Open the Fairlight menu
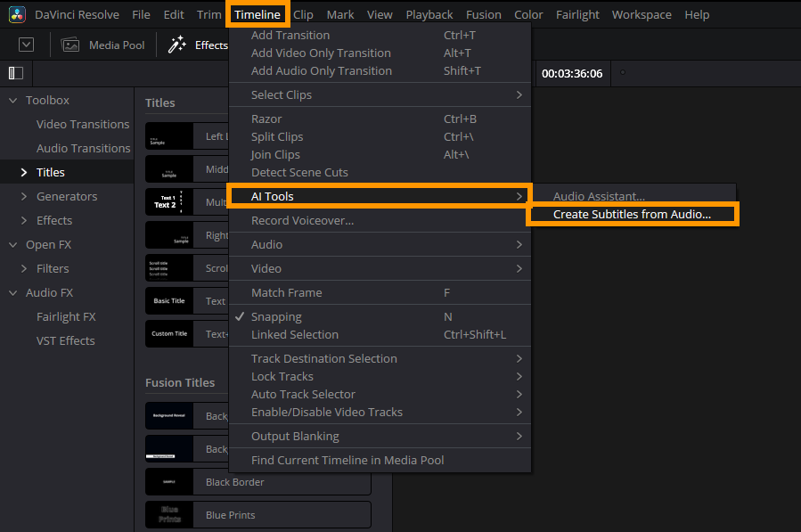The image size is (801, 532). tap(577, 15)
